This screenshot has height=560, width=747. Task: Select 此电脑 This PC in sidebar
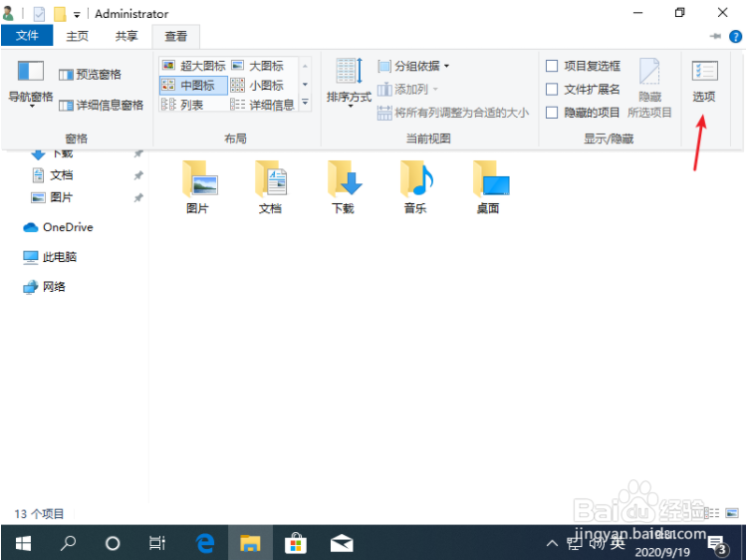[50, 257]
